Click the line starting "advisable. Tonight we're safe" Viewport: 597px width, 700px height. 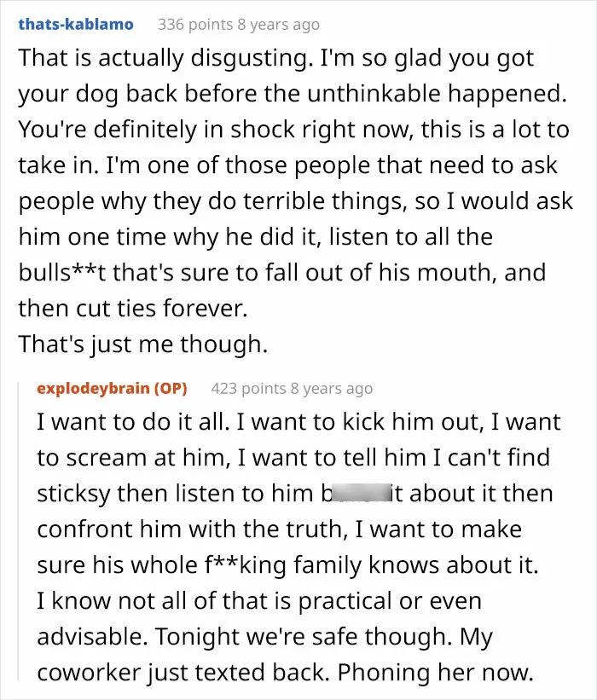click(x=264, y=637)
